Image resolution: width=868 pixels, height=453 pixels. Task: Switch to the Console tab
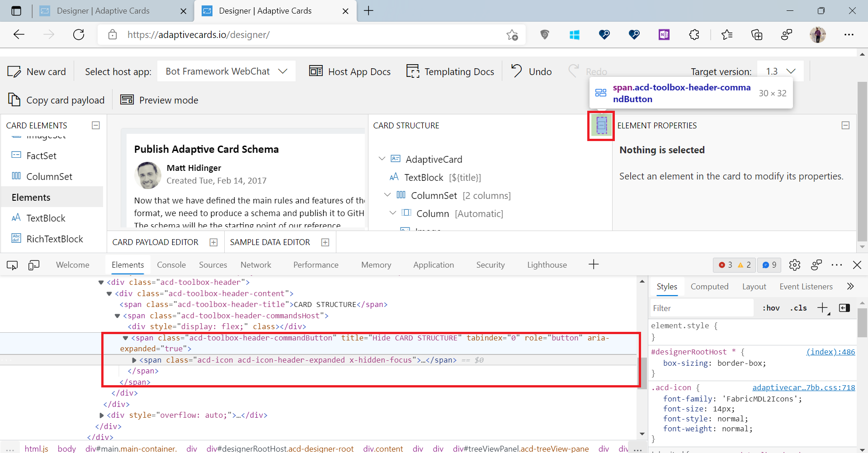[171, 264]
